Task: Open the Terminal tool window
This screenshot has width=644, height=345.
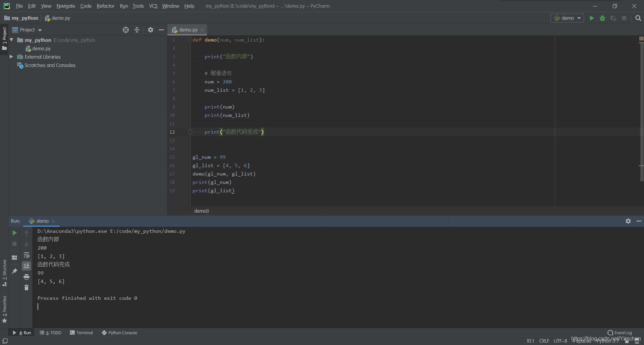Action: (82, 333)
